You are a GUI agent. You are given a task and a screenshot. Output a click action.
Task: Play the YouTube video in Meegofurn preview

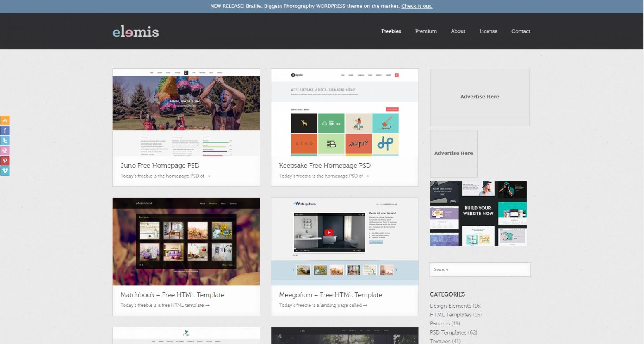[x=329, y=232]
